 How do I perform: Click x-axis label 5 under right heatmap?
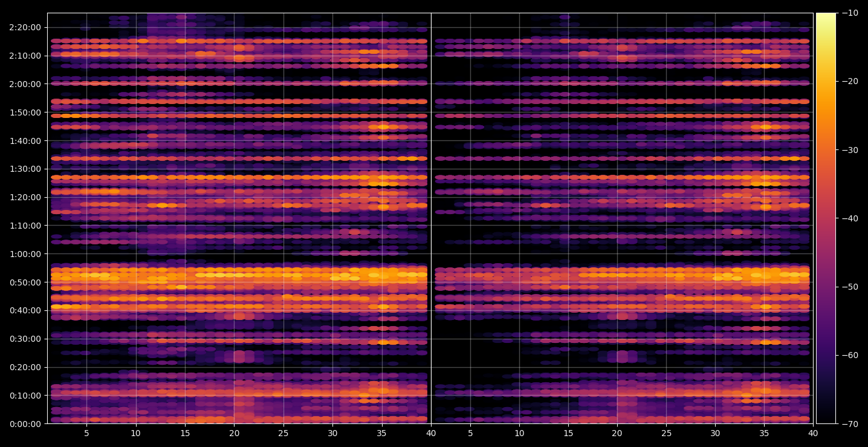pos(470,434)
